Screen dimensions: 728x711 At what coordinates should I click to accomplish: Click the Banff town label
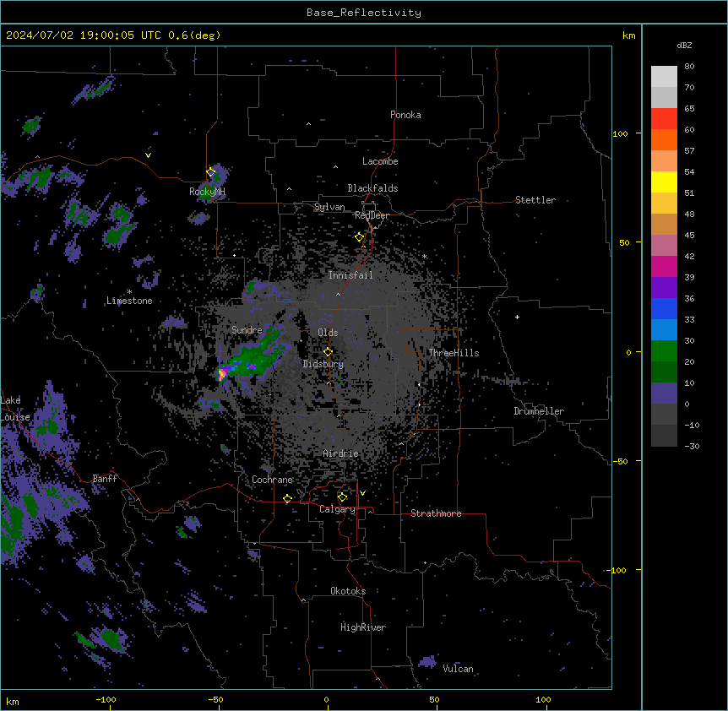pyautogui.click(x=105, y=479)
